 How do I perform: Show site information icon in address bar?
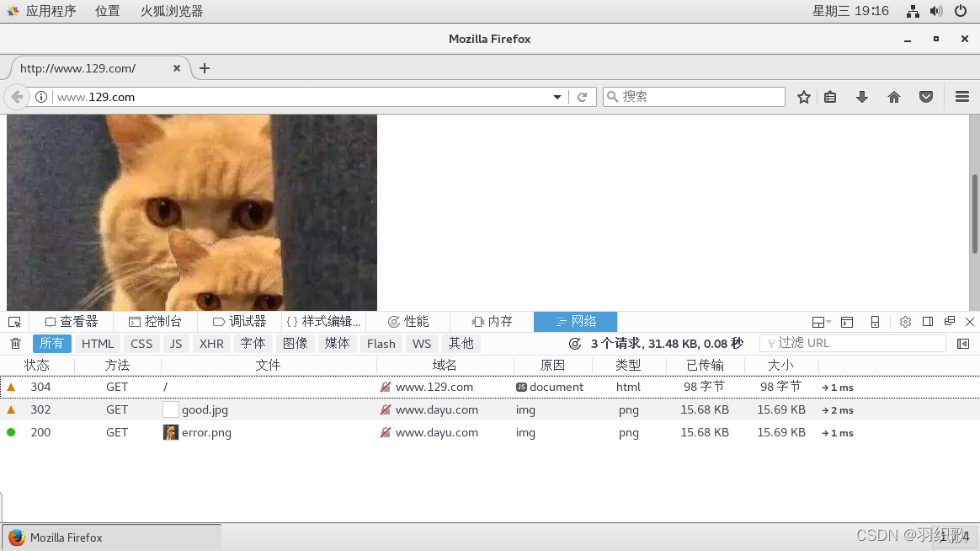click(x=41, y=97)
